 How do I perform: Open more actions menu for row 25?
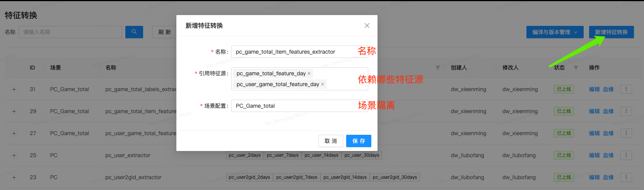pyautogui.click(x=626, y=155)
